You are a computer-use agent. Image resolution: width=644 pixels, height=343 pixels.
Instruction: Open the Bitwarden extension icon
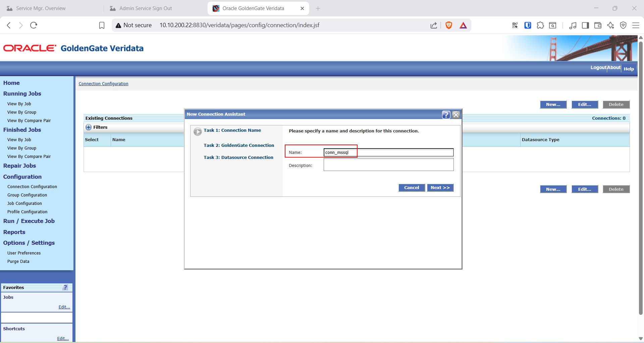(x=528, y=25)
